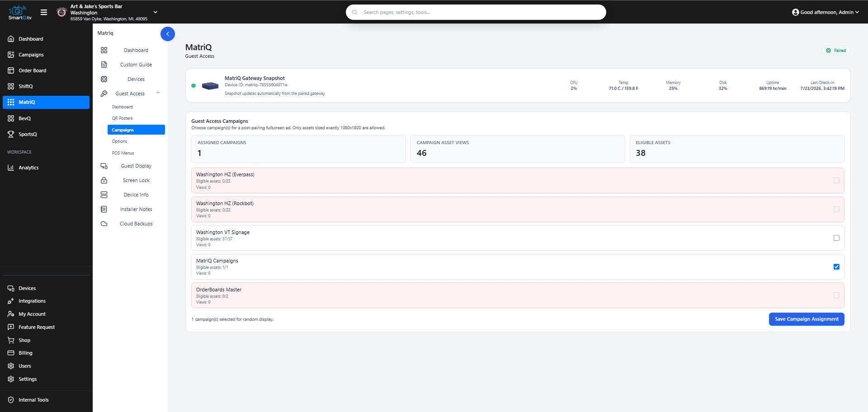The height and width of the screenshot is (412, 868).
Task: Click the Dashboard home icon in main sidebar
Action: click(x=11, y=39)
